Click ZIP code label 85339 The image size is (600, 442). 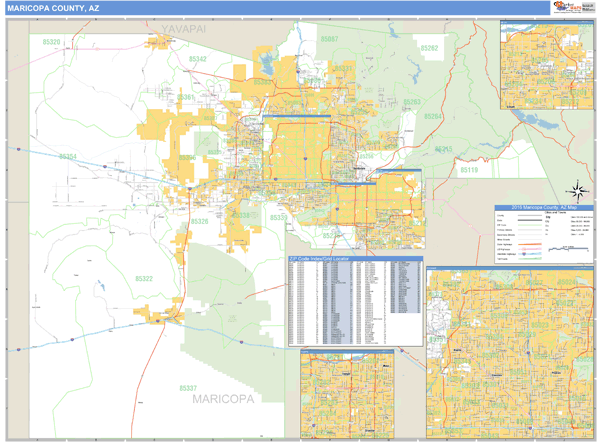coord(279,217)
